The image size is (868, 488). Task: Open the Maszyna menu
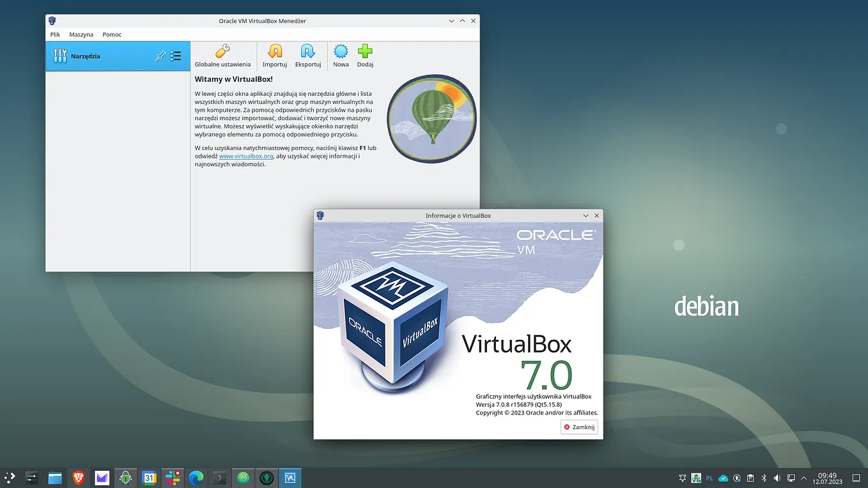(x=81, y=34)
